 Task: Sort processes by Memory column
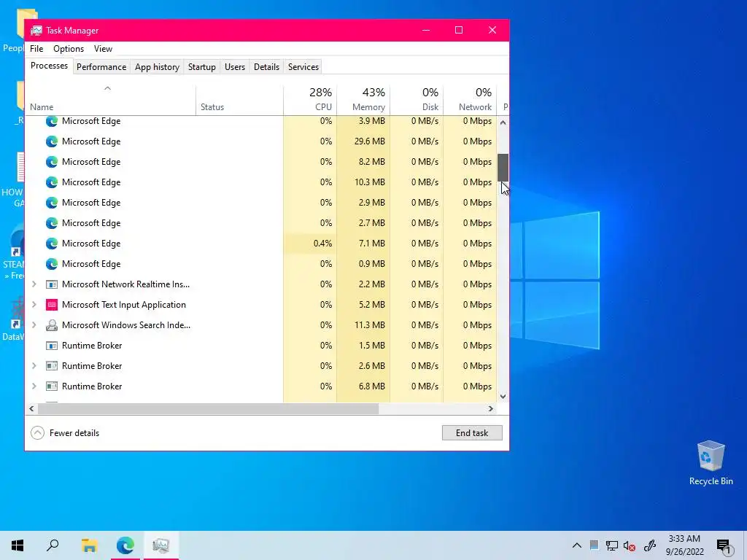pos(363,100)
